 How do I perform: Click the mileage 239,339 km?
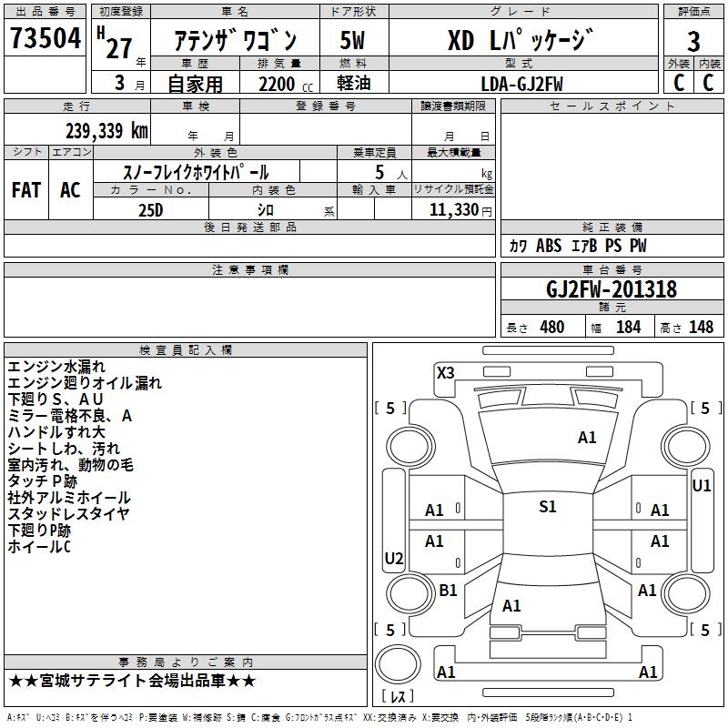coord(106,130)
